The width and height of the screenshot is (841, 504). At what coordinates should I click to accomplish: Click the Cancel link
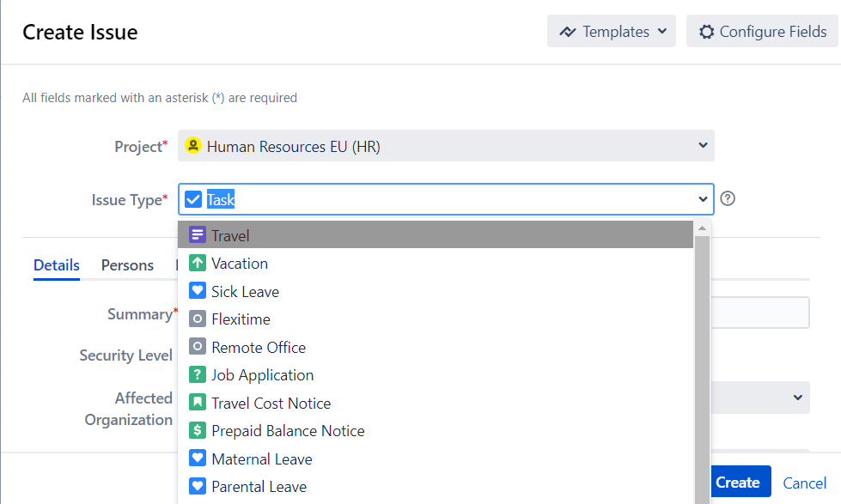(x=805, y=483)
